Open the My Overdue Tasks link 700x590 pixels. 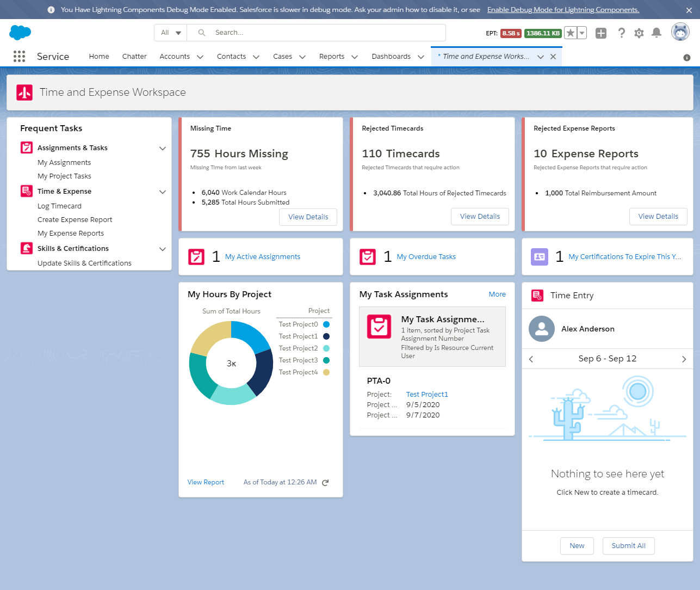(x=426, y=257)
